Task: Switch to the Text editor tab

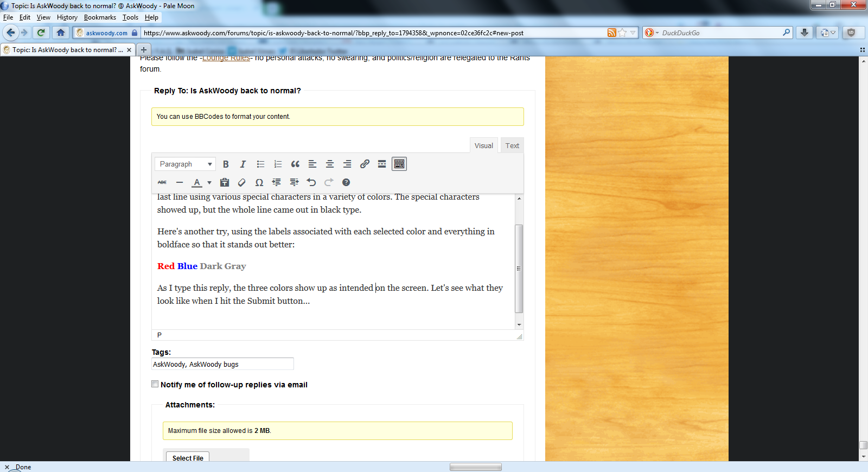Action: [512, 146]
